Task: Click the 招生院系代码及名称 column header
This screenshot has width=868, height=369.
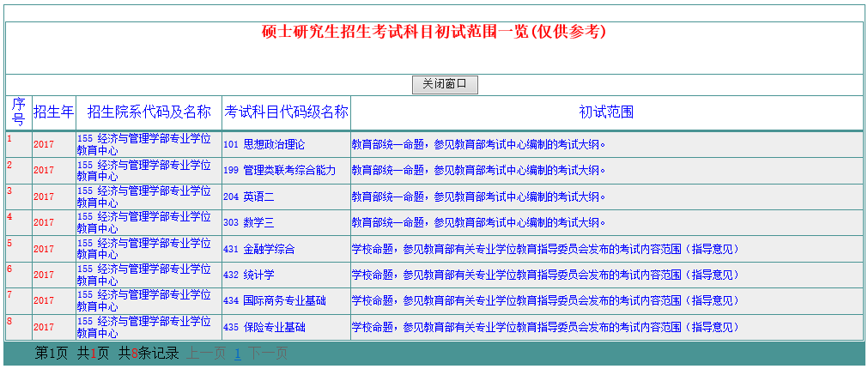Action: [149, 112]
